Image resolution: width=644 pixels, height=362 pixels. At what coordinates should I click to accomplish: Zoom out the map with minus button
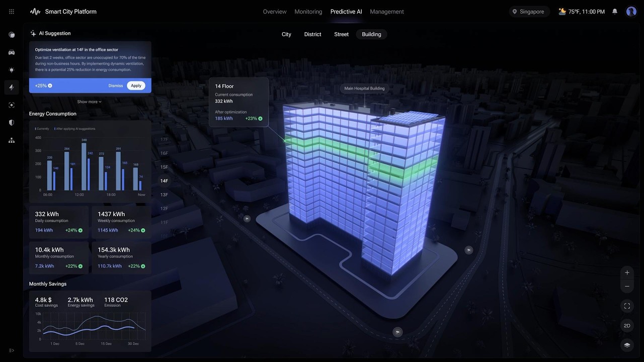pos(627,286)
